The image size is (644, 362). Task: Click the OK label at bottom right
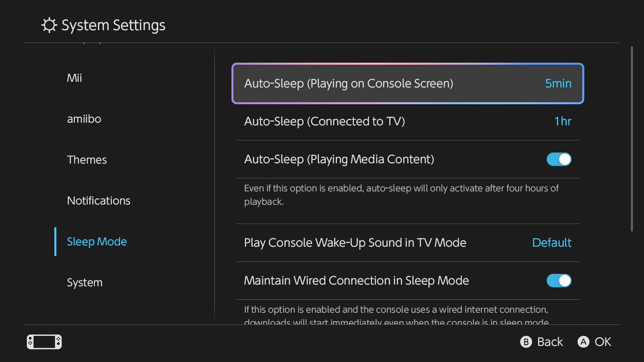tap(603, 342)
